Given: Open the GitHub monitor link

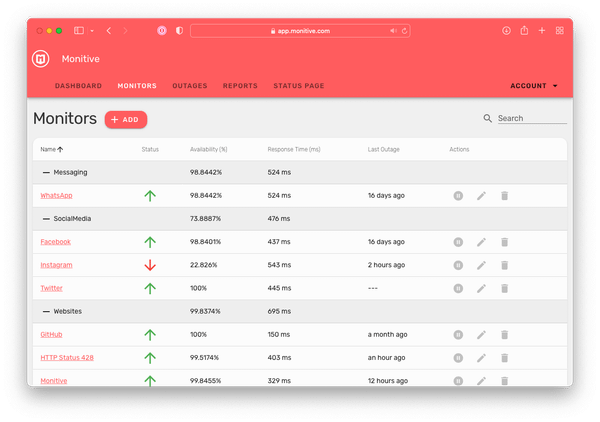Looking at the screenshot, I should click(51, 334).
